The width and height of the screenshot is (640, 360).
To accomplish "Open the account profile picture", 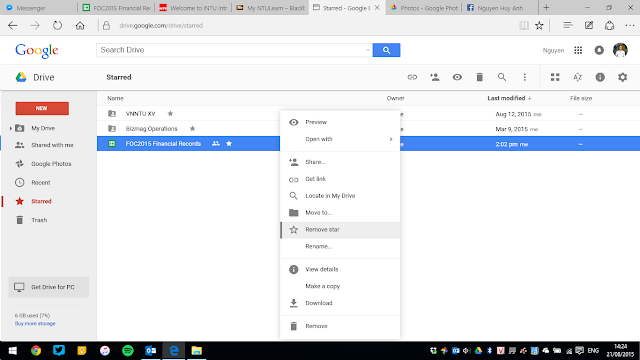I will (x=620, y=50).
